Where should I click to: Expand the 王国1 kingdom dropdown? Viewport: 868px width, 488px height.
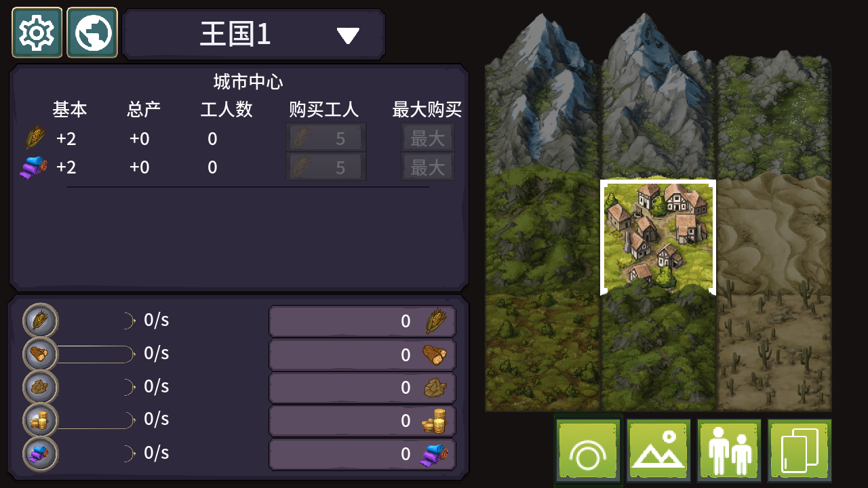pos(254,34)
